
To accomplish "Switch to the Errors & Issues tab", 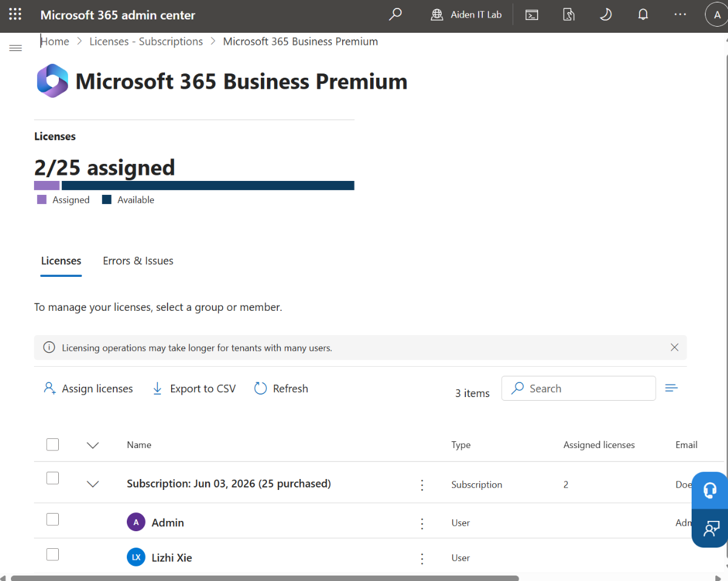I will click(x=138, y=261).
